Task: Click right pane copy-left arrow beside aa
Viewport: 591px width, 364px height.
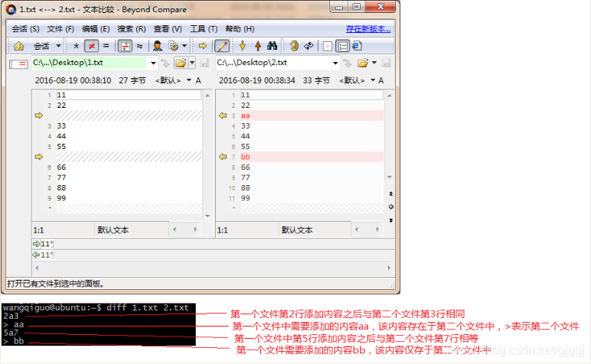Action: coord(223,115)
